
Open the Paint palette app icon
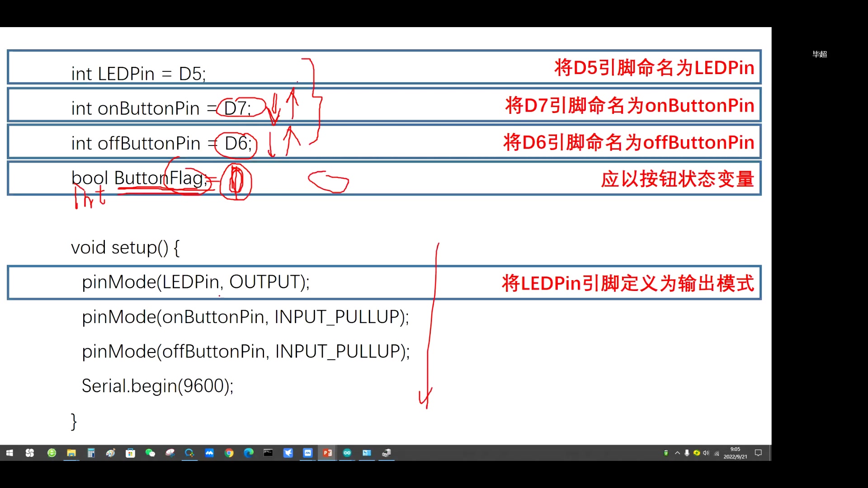click(x=111, y=453)
